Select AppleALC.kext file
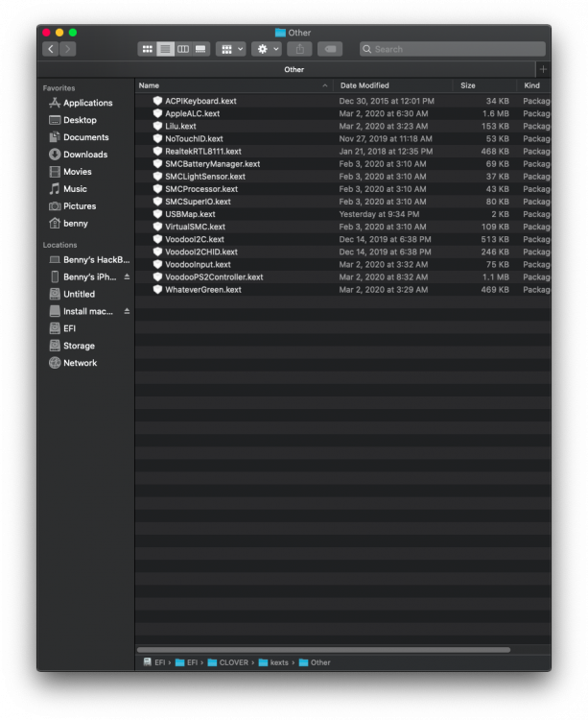The image size is (588, 720). click(342, 114)
